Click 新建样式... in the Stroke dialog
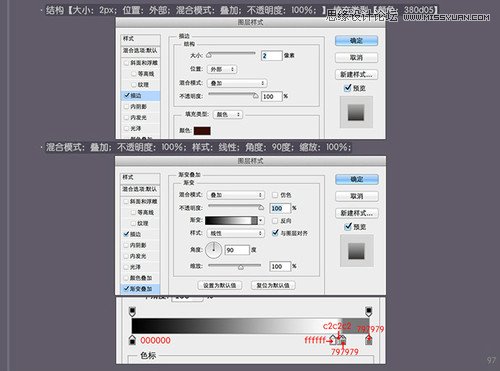The height and width of the screenshot is (371, 500). [x=356, y=74]
